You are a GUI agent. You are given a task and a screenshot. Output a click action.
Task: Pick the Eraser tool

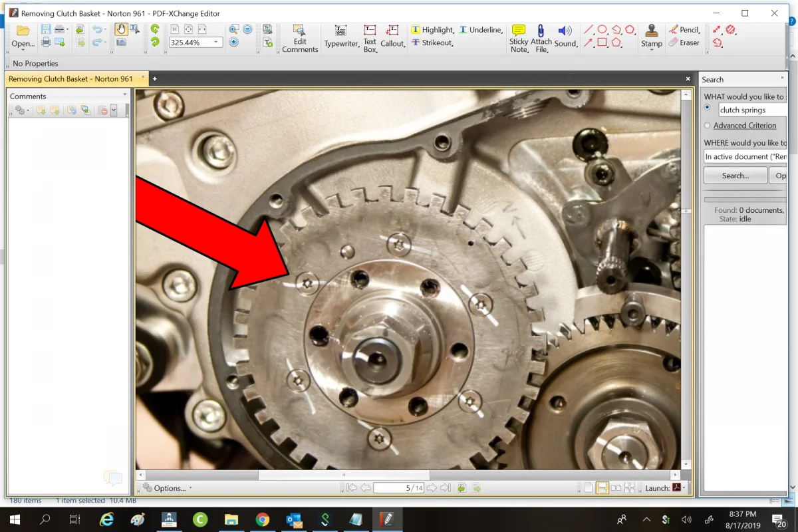(x=684, y=43)
